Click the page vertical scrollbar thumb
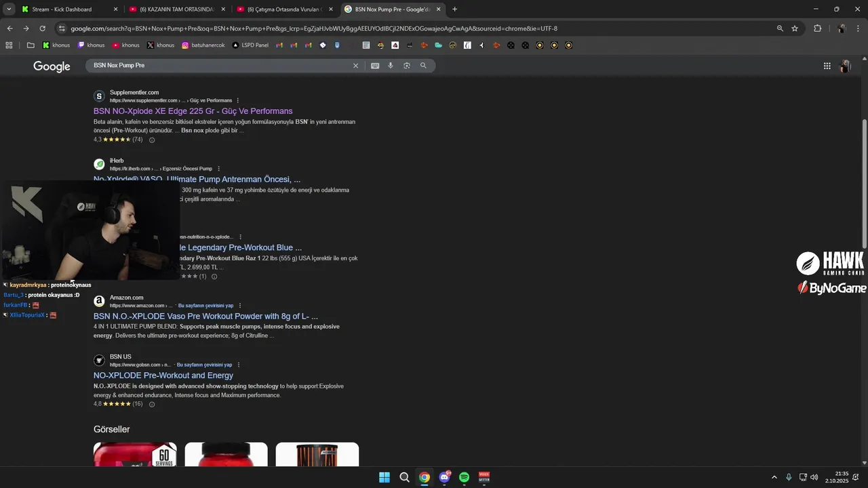The height and width of the screenshot is (488, 868). pyautogui.click(x=864, y=183)
